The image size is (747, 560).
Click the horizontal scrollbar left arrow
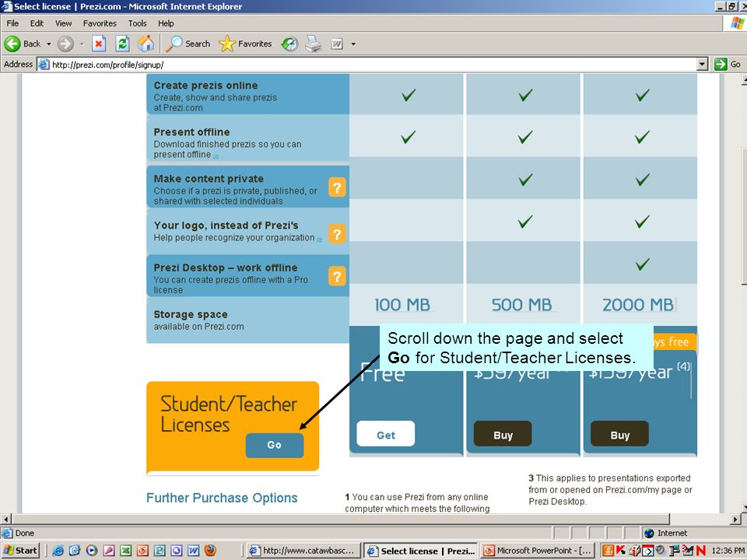[6, 519]
